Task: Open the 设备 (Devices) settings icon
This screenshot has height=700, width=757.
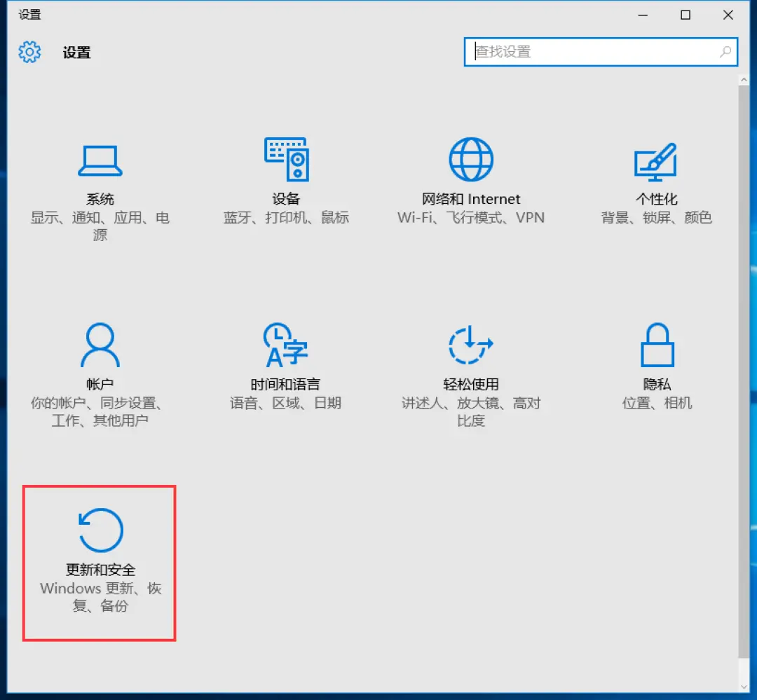Action: [286, 160]
